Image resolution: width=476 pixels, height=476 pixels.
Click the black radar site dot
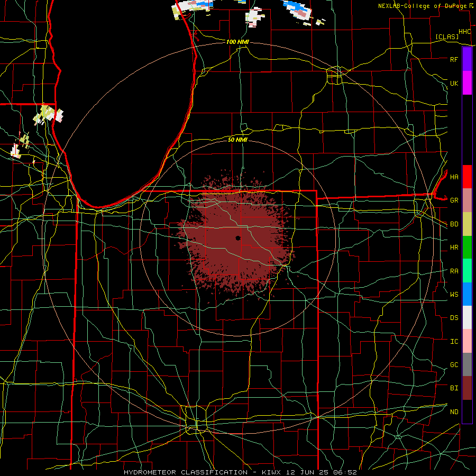tap(238, 238)
